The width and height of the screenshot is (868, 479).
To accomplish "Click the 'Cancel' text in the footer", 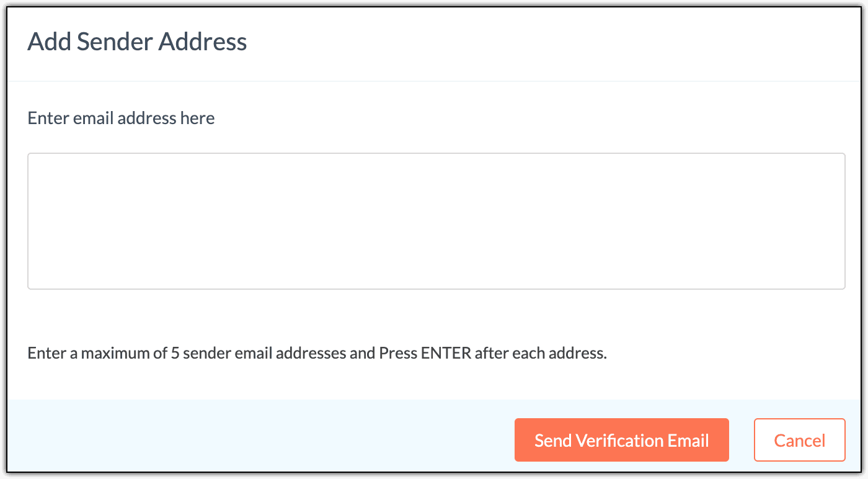I will pyautogui.click(x=799, y=441).
